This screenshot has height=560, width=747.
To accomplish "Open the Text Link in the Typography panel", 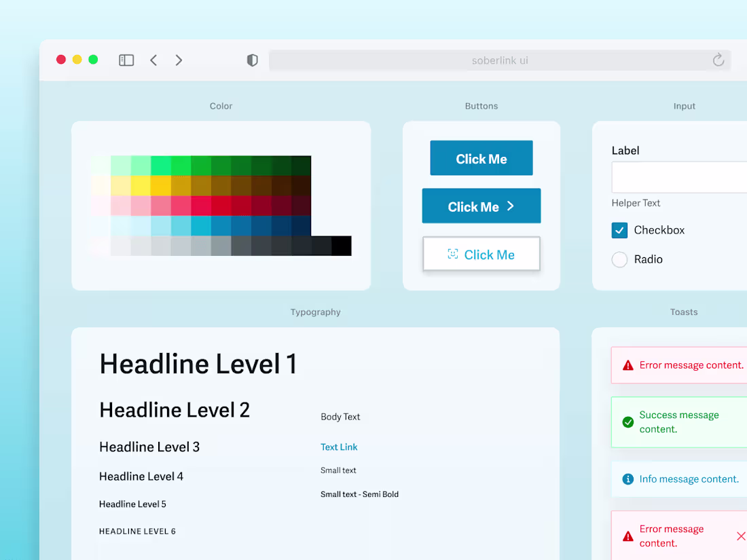I will click(339, 447).
